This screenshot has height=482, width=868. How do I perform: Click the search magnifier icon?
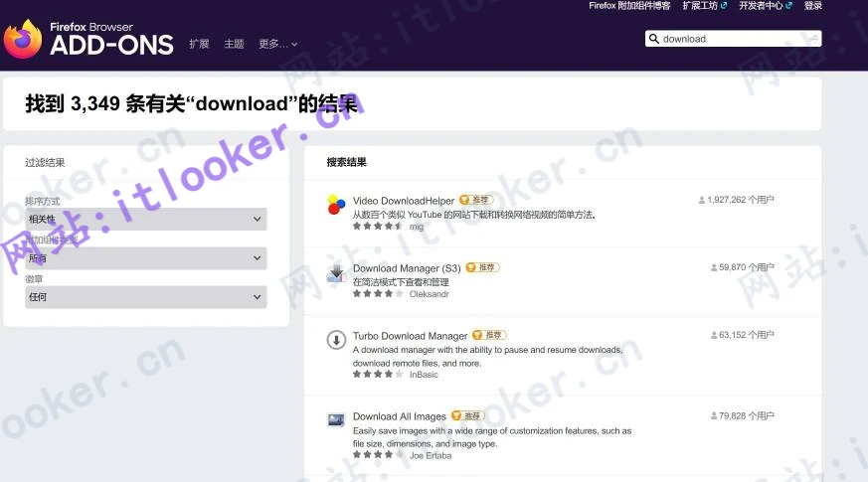tap(654, 39)
